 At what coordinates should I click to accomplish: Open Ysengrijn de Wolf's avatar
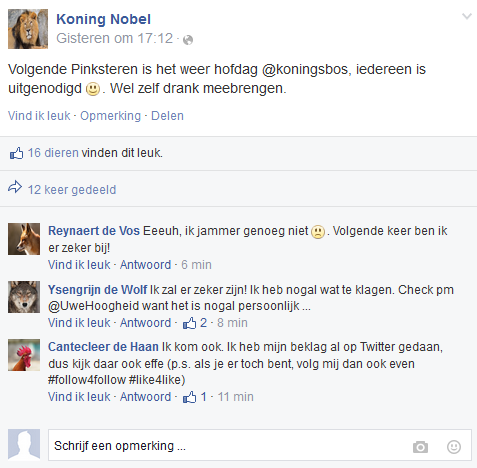(24, 297)
